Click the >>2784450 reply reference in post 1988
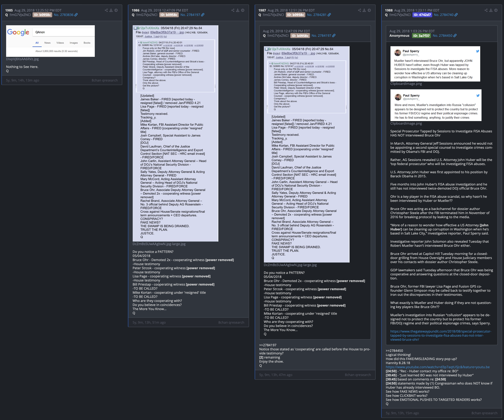 tap(394, 351)
